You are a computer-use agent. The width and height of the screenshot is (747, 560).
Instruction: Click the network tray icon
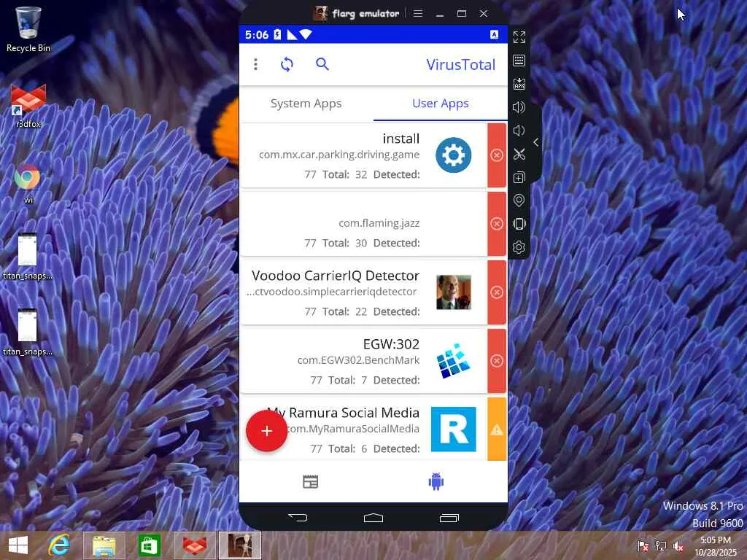pyautogui.click(x=661, y=546)
